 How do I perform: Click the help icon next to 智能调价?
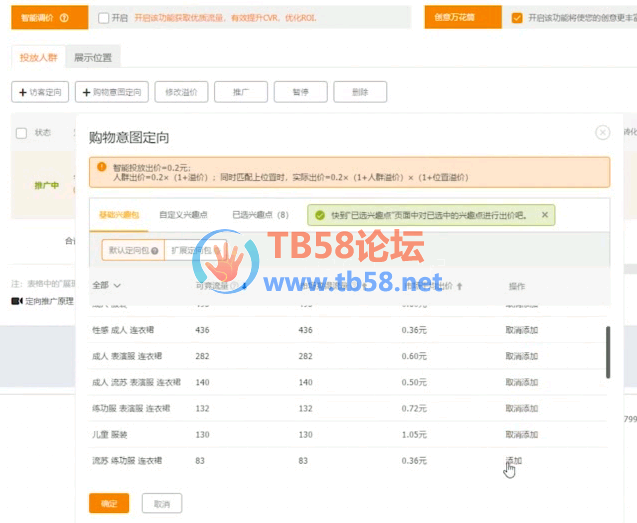[x=64, y=18]
